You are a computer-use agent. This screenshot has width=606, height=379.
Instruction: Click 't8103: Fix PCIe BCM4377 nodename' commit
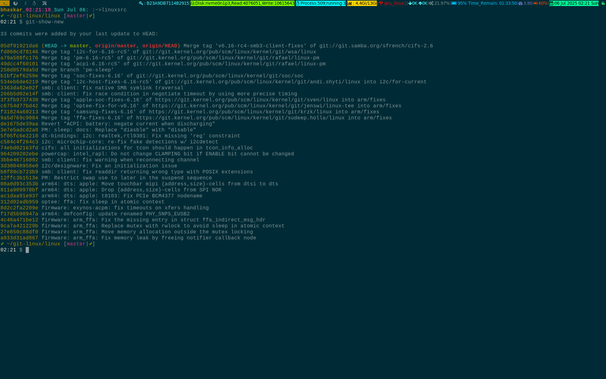point(101,195)
